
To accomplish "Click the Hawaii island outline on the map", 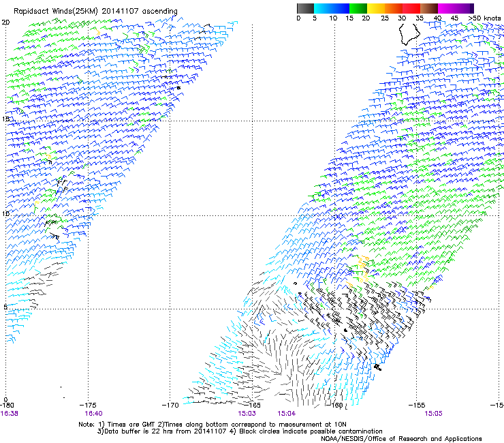I will pos(409,34).
